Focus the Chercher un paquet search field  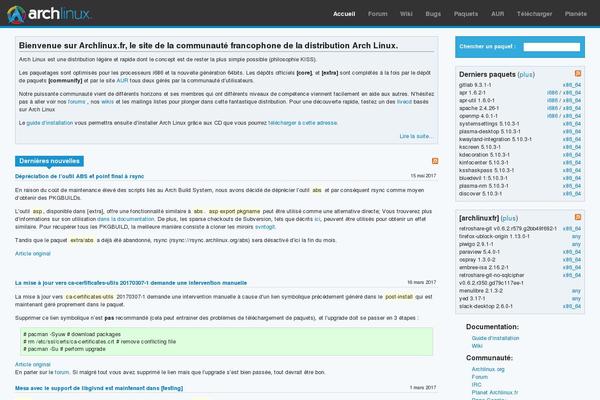(551, 47)
